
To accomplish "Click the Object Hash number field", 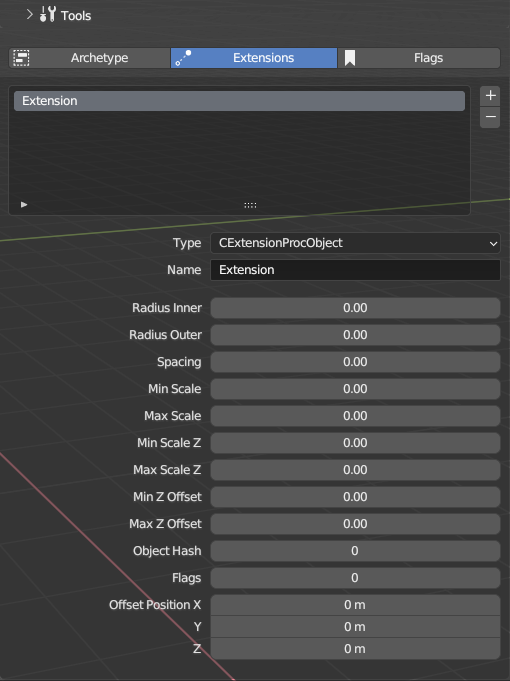I will click(355, 551).
